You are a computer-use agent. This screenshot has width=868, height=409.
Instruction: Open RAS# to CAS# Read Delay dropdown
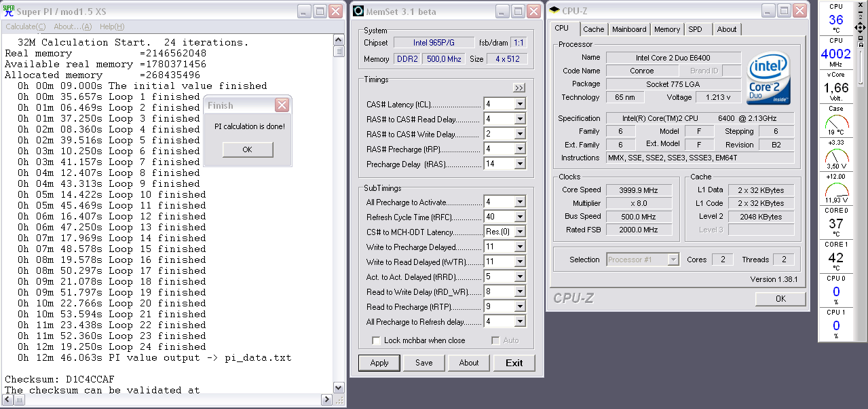click(520, 119)
